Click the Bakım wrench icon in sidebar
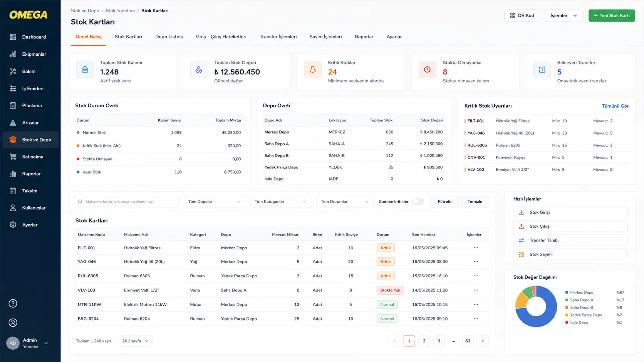 pos(13,71)
